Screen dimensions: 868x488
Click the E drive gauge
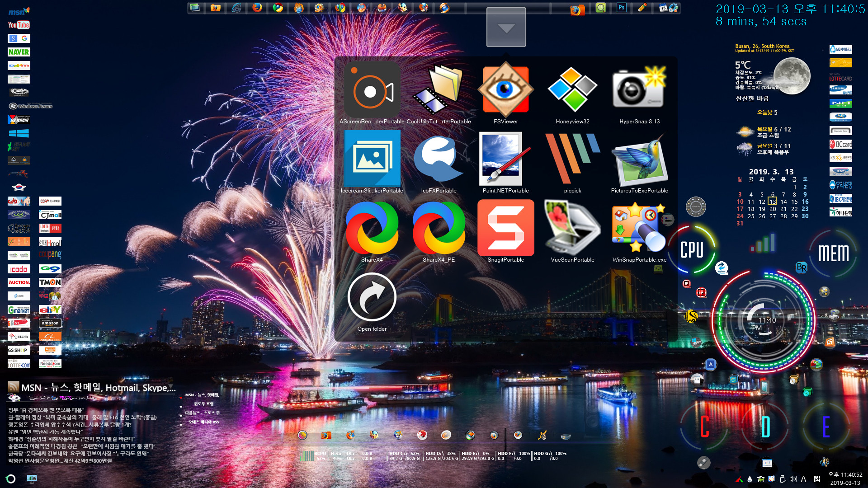click(x=826, y=427)
